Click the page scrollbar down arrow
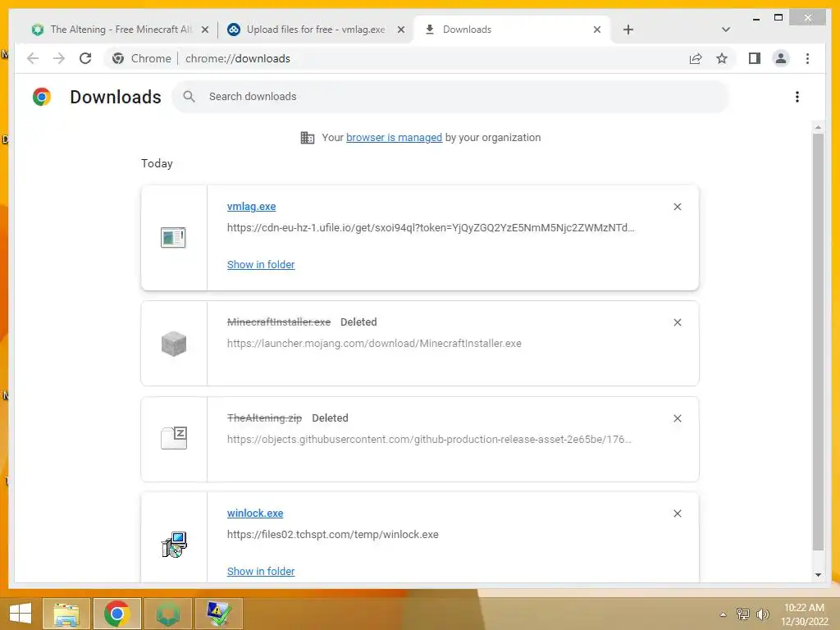The width and height of the screenshot is (840, 630). (x=818, y=575)
